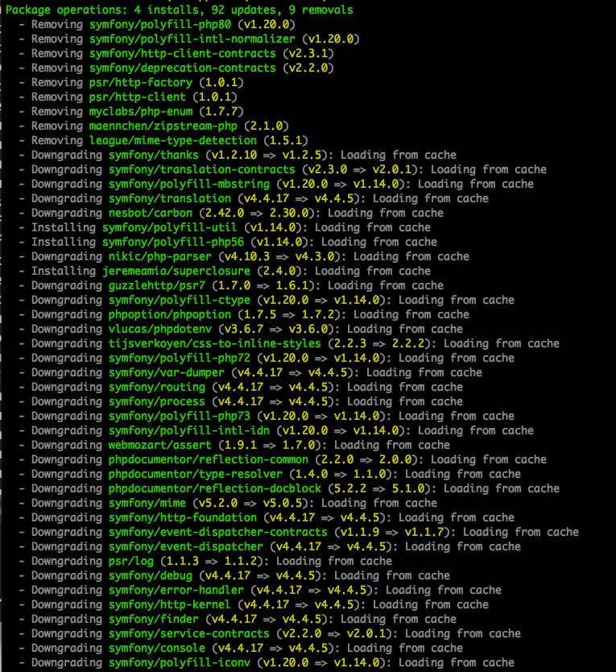Select jeremeamia/superclosure package name
This screenshot has height=672, width=616.
(176, 271)
